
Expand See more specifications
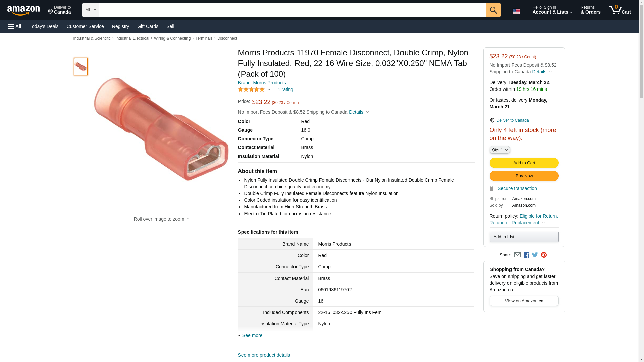tap(252, 335)
